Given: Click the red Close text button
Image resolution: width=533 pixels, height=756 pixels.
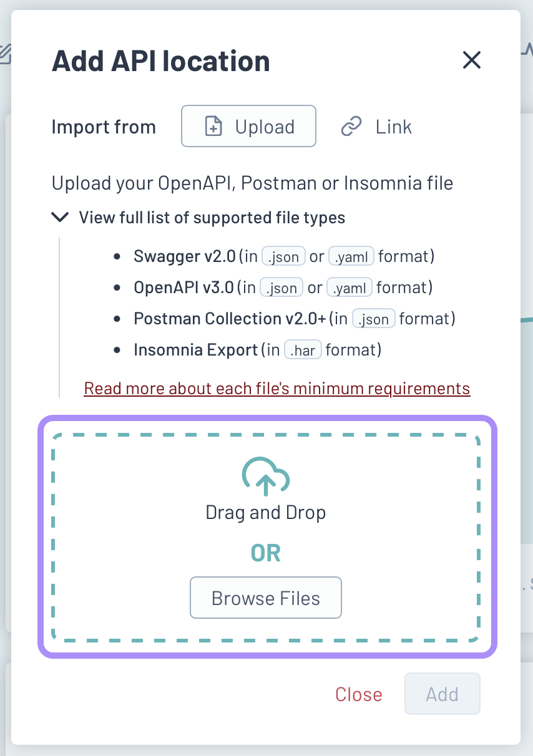Looking at the screenshot, I should tap(358, 694).
